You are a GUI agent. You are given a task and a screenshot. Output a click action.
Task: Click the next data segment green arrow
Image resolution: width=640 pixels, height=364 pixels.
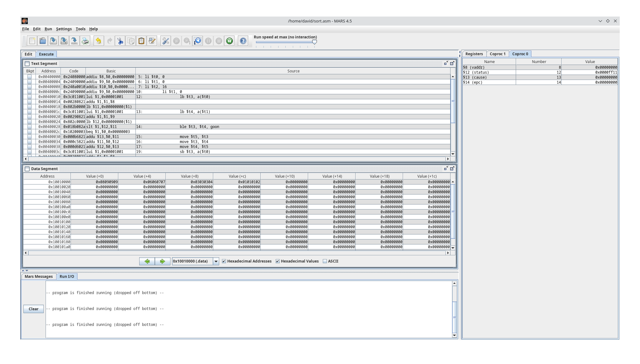point(163,261)
